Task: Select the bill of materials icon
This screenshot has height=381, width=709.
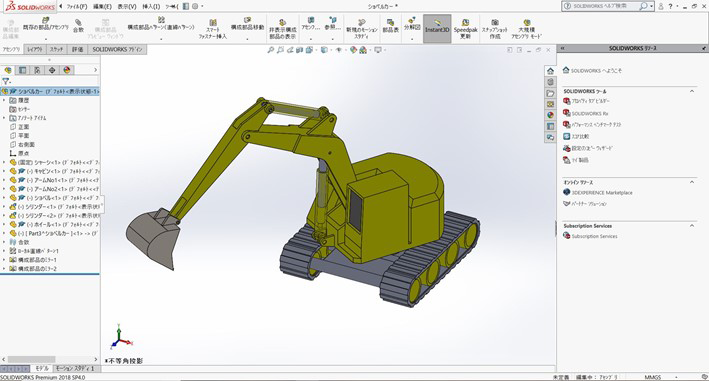Action: (x=390, y=26)
